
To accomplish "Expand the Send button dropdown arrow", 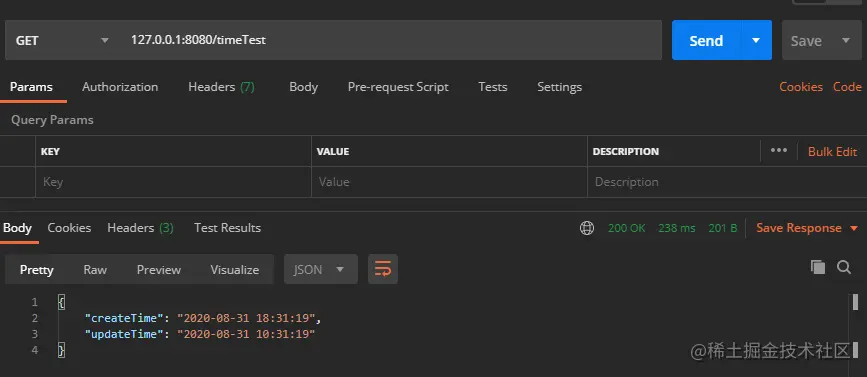I will click(x=756, y=40).
